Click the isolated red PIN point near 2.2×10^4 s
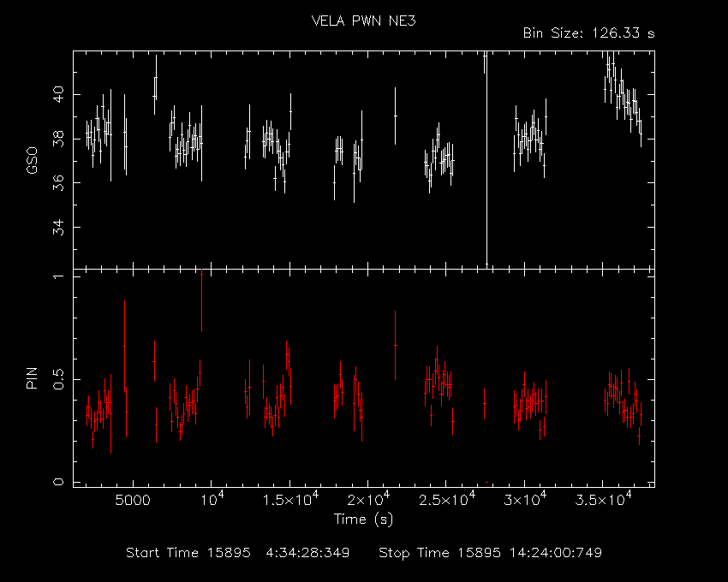Image resolution: width=728 pixels, height=582 pixels. tap(396, 345)
